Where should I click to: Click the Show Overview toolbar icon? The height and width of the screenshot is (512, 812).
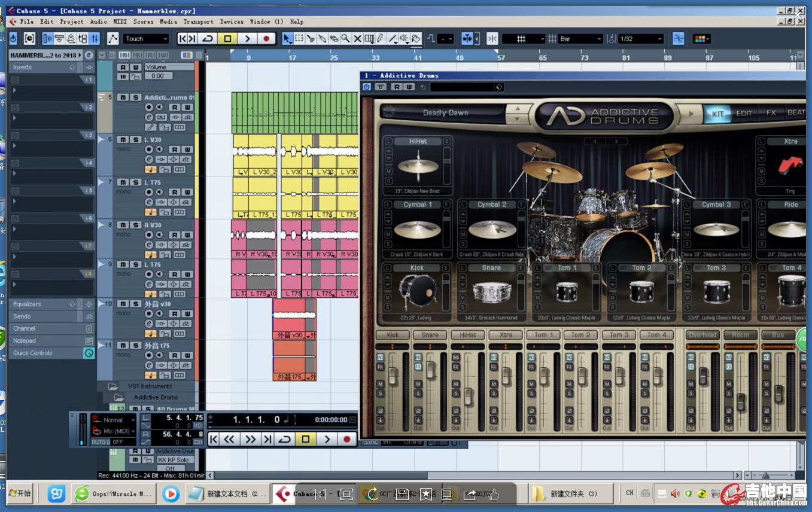click(x=71, y=39)
